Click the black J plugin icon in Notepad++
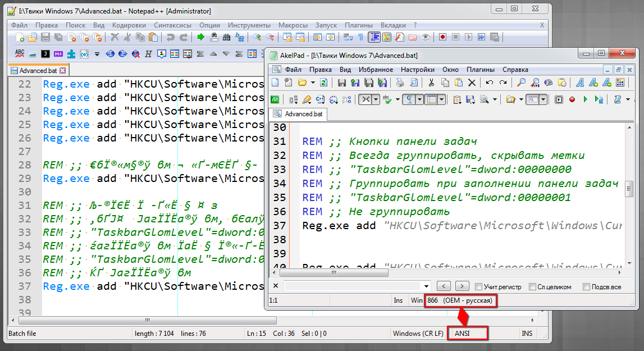The height and width of the screenshot is (351, 644). coord(45,54)
